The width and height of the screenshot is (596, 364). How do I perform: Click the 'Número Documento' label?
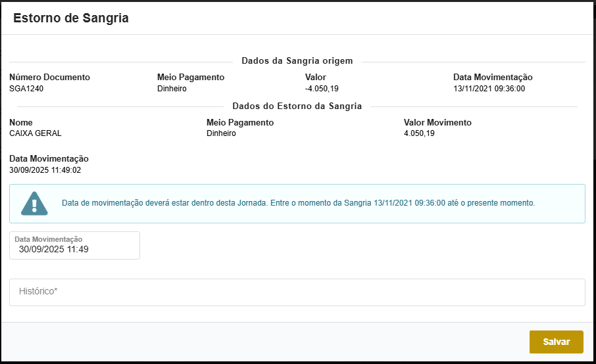point(49,78)
